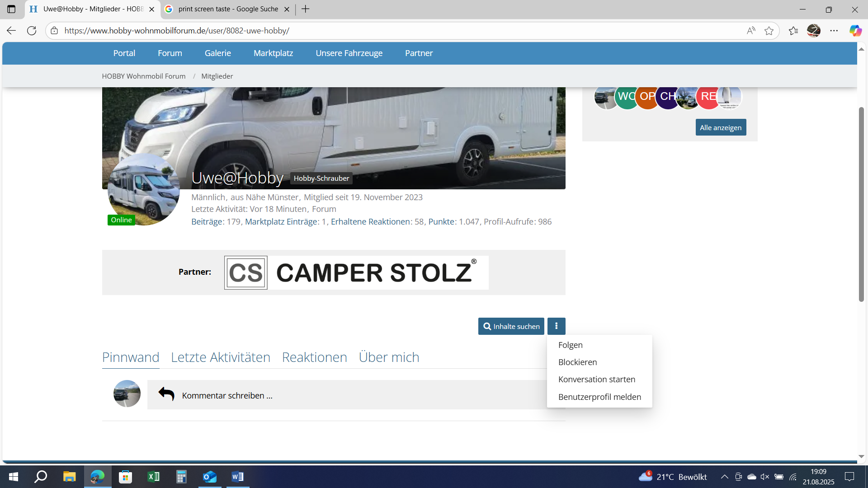This screenshot has width=868, height=488.
Task: Open Copilot icon in browser toolbar
Action: [855, 31]
